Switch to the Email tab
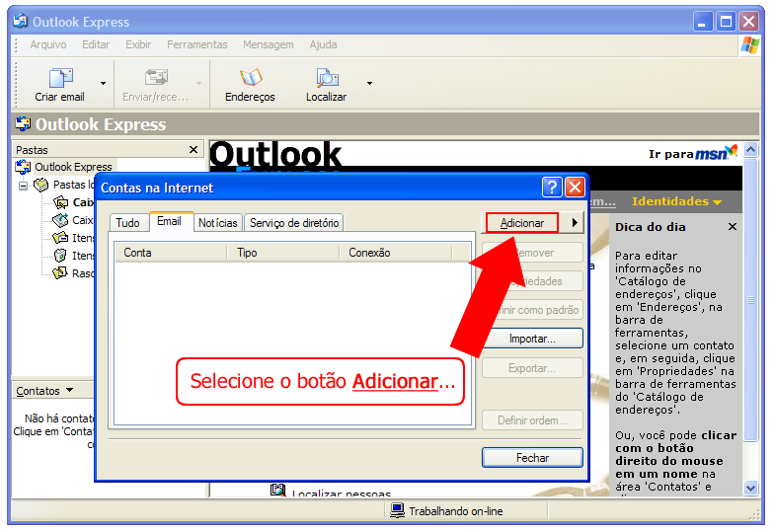774x532 pixels. click(170, 221)
